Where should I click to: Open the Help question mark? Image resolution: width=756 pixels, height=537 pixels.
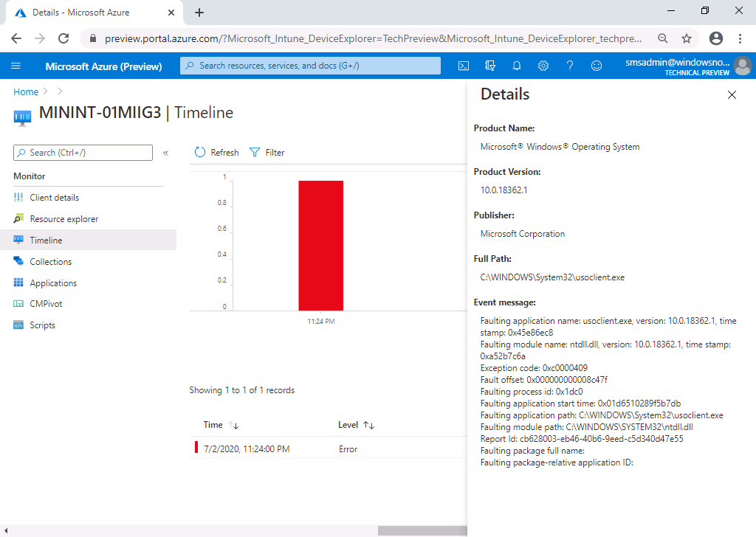point(569,66)
